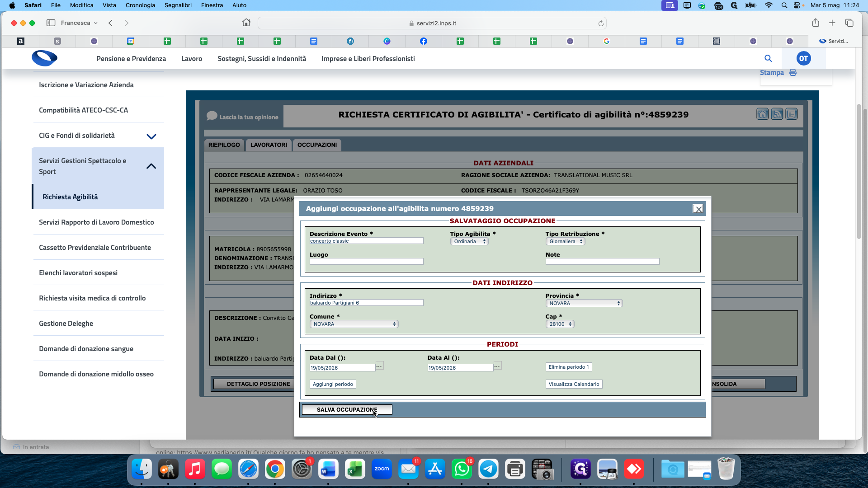Open the Provincia NOVARA dropdown

coord(584,304)
